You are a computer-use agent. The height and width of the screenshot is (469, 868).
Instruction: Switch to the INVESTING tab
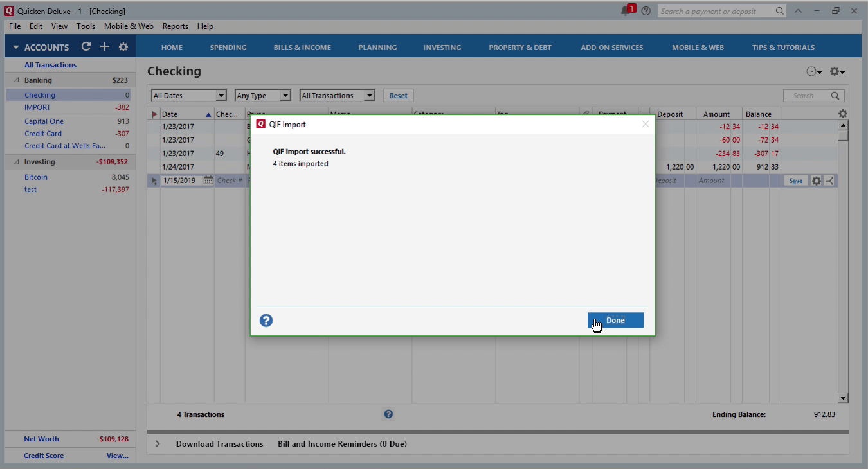[442, 48]
